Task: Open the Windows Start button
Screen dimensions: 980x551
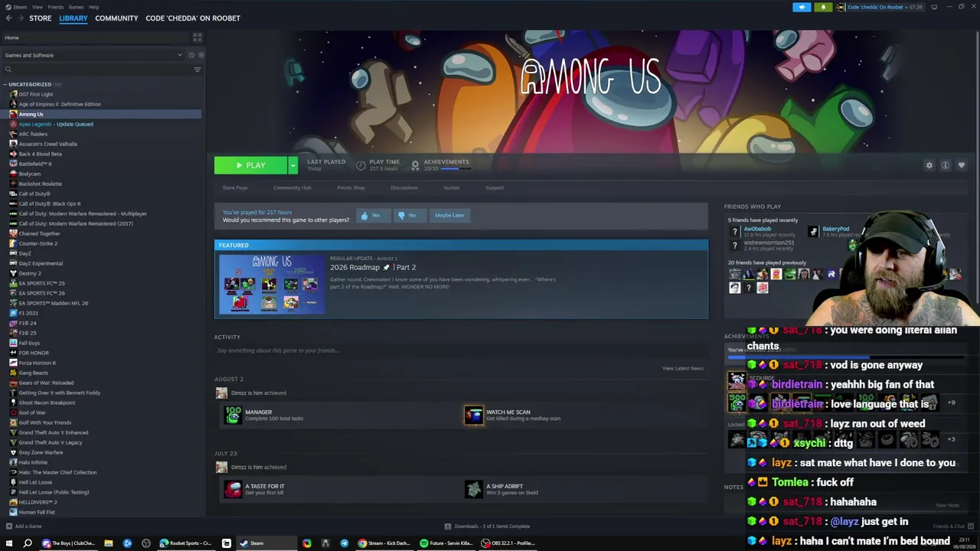Action: point(8,543)
